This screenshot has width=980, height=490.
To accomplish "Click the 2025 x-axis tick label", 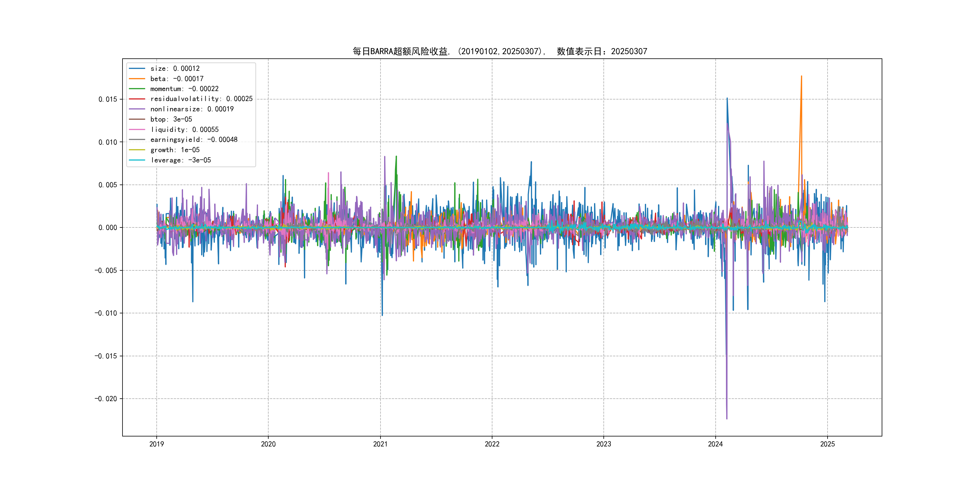I will 827,444.
